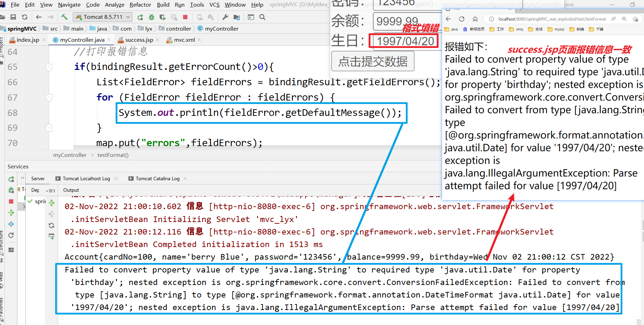Click the testFormat() breadcrumb below the editor

tap(113, 155)
